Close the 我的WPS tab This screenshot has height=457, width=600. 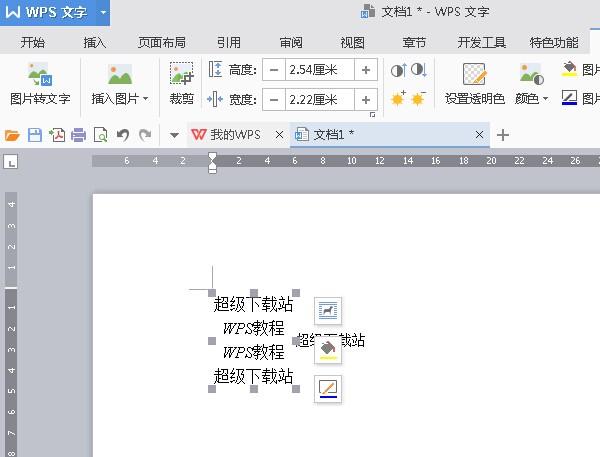280,135
